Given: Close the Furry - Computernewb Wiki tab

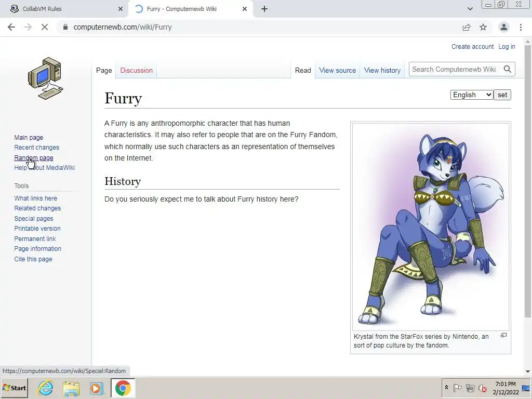Looking at the screenshot, I should pos(245,9).
